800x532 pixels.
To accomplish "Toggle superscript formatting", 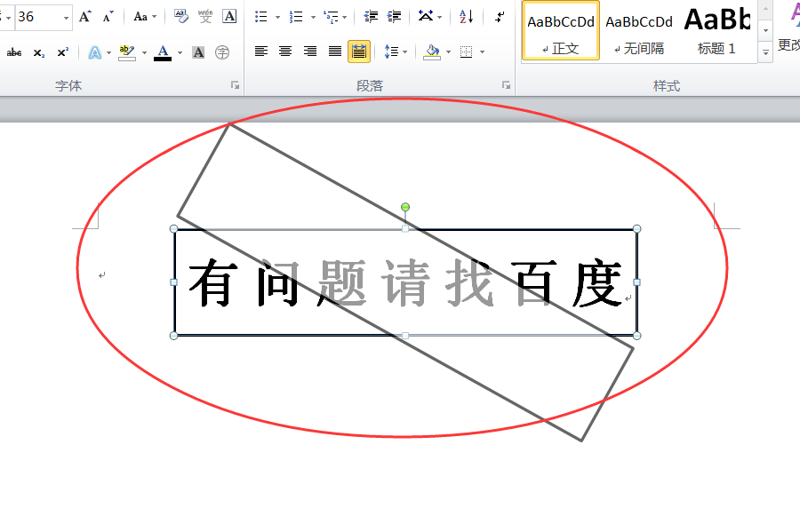I will [x=63, y=52].
